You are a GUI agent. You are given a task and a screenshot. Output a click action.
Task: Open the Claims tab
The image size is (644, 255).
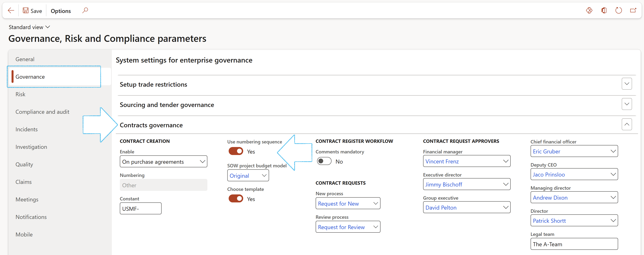23,182
